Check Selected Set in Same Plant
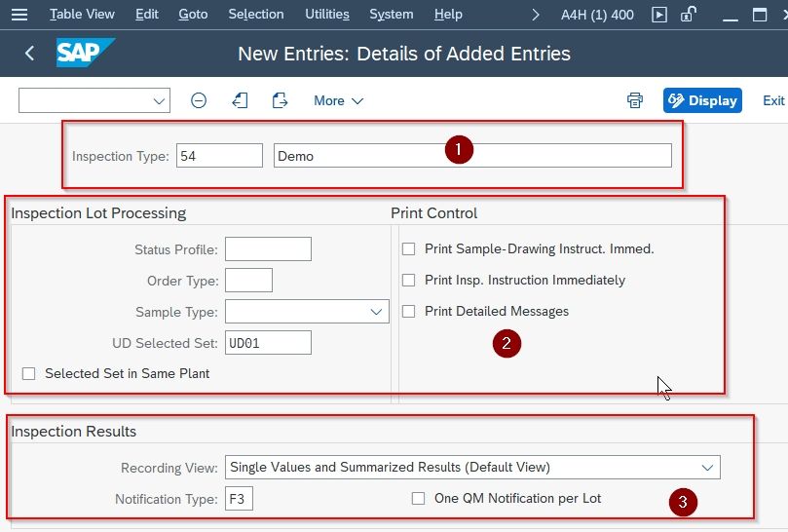The image size is (788, 532). (x=28, y=373)
